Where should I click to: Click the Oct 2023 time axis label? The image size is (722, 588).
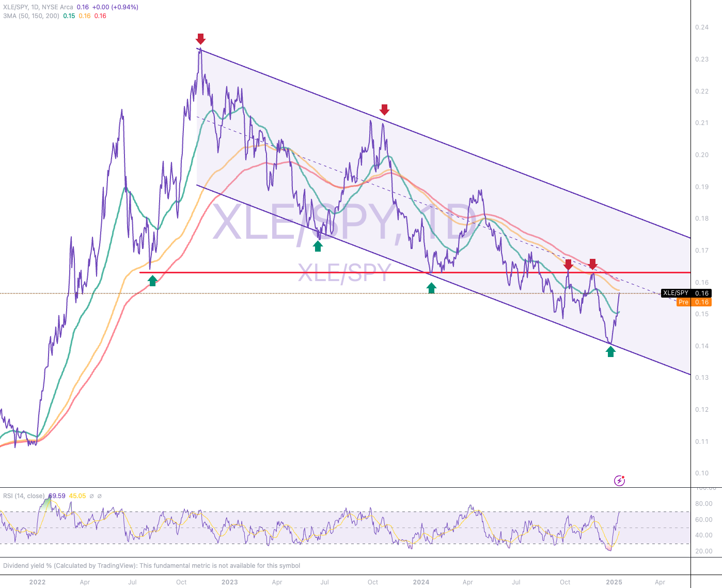click(x=373, y=582)
